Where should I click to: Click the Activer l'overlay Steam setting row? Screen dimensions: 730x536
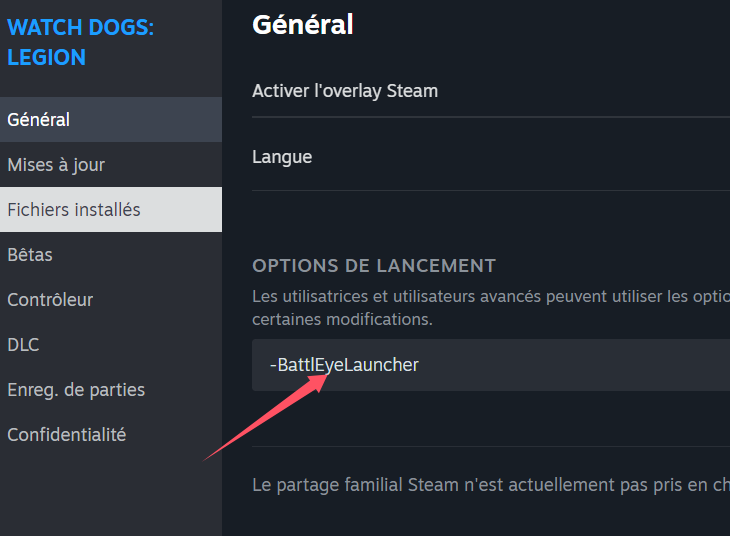coord(491,91)
